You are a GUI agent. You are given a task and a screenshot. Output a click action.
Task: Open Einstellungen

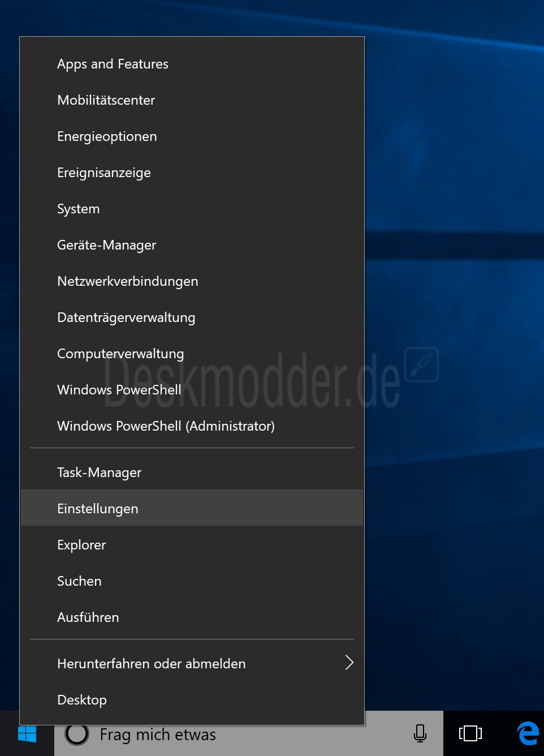(192, 508)
